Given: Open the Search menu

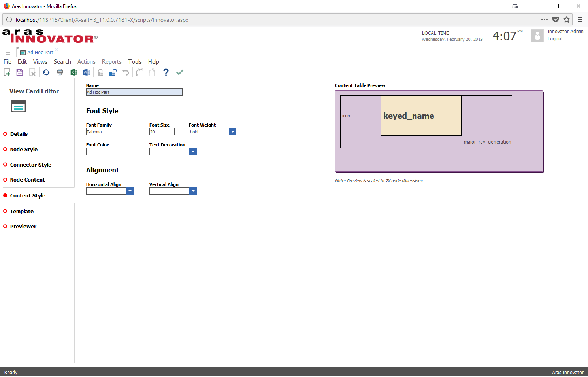Looking at the screenshot, I should (62, 62).
